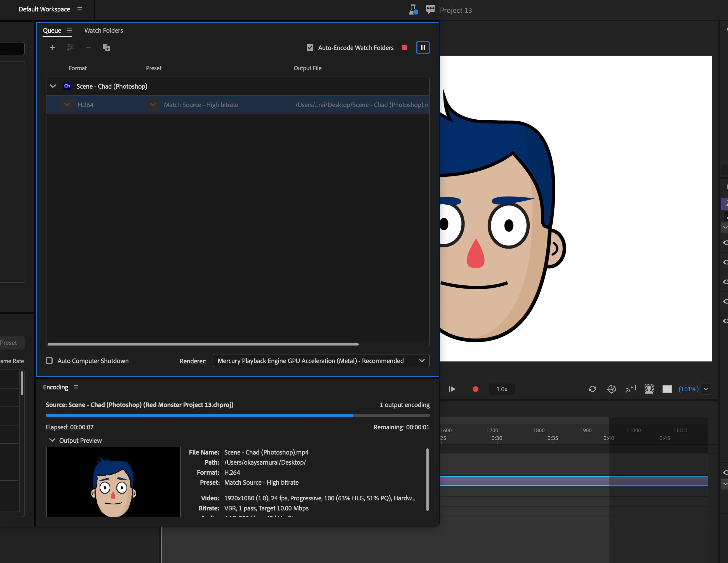Stop the queue with the red square
Screen dimensions: 728x563
[405, 47]
